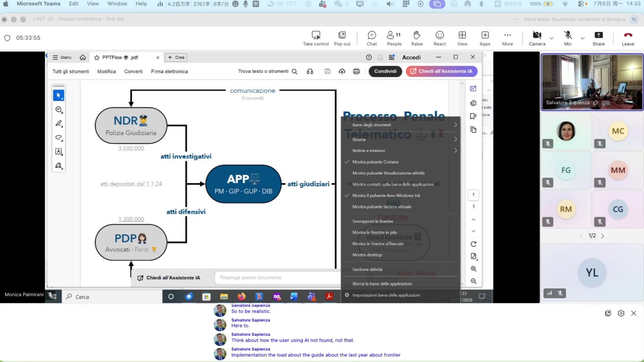Go to next page of participants
The width and height of the screenshot is (644, 362).
(x=603, y=236)
